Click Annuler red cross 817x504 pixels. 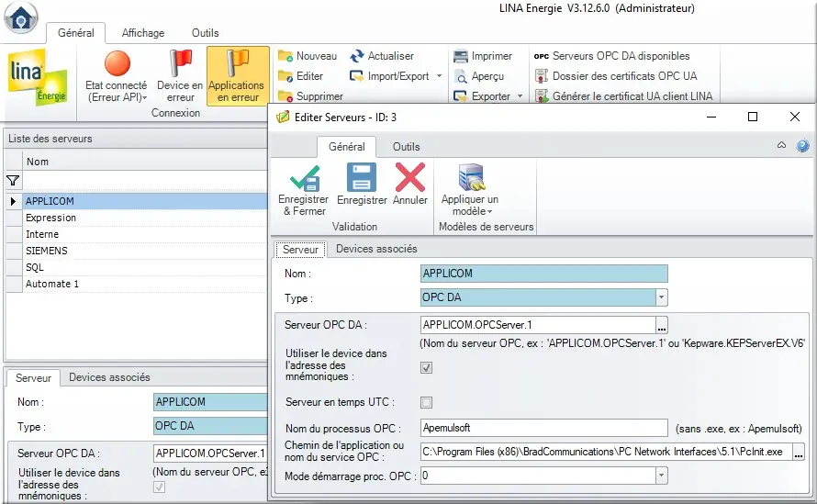pyautogui.click(x=410, y=177)
